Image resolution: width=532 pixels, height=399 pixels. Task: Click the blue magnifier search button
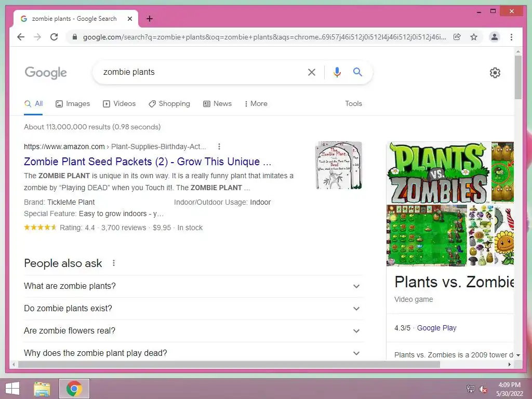(357, 72)
